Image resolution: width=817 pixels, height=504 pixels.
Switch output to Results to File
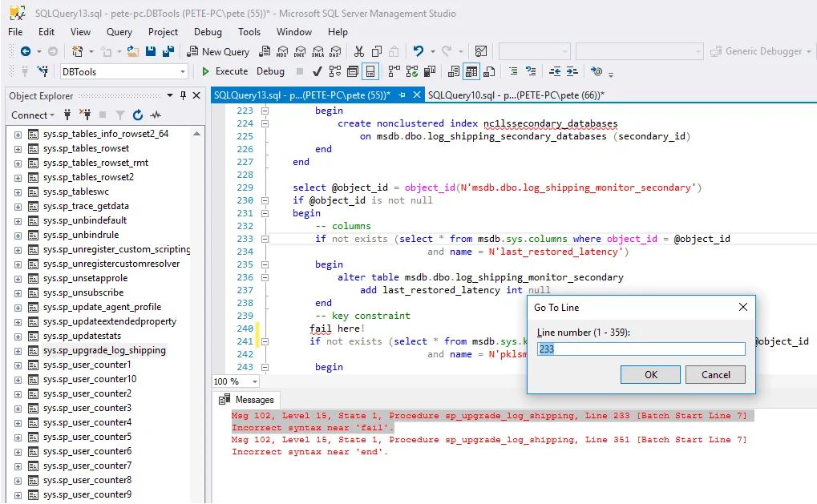[x=489, y=71]
